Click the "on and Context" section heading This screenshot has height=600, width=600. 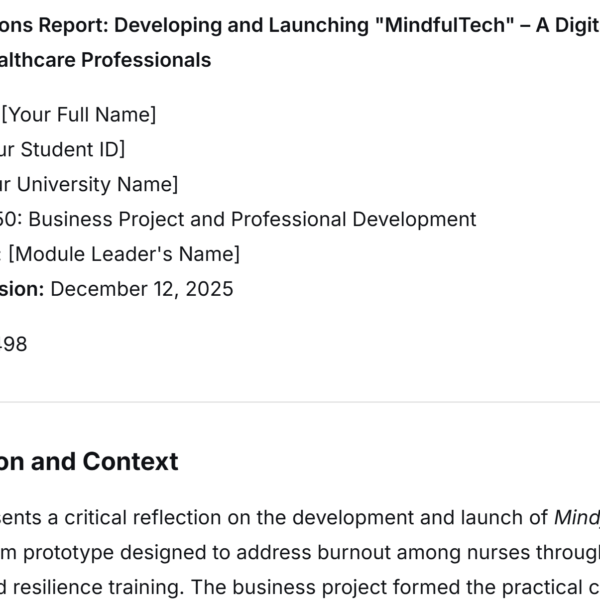[x=90, y=461]
